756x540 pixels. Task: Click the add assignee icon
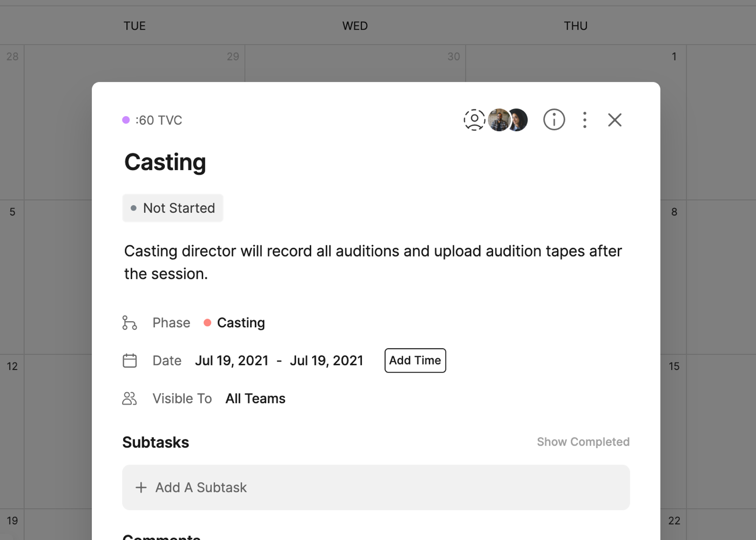[474, 120]
